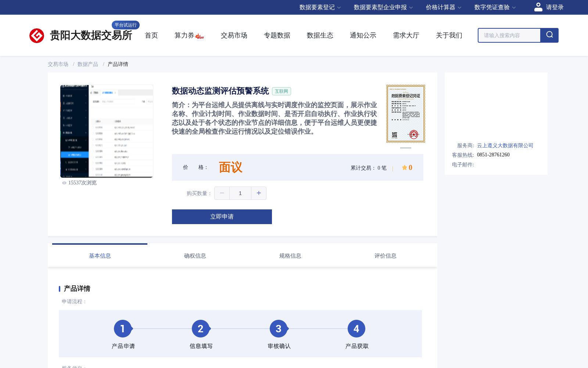This screenshot has height=368, width=588.
Task: Open 关于我们 navigation item
Action: (449, 35)
